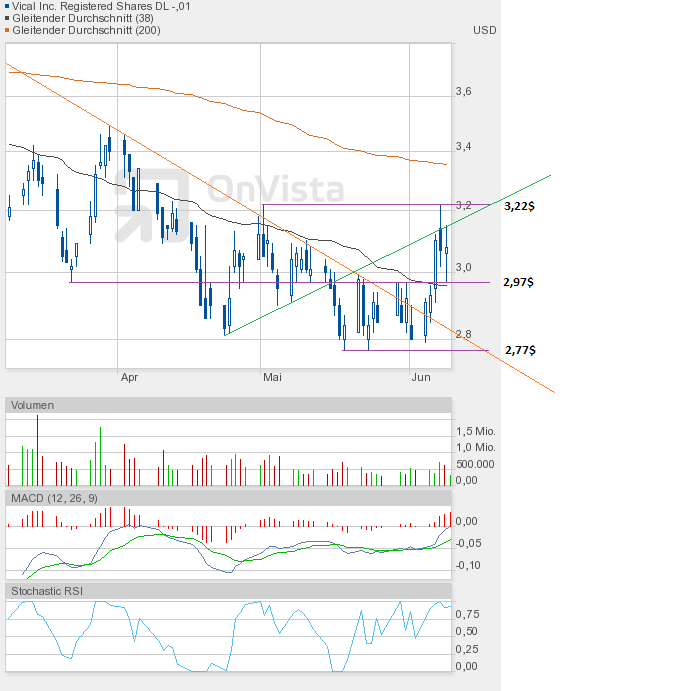Click the Vical Inc. Registered Shares title
The width and height of the screenshot is (677, 691).
point(101,7)
